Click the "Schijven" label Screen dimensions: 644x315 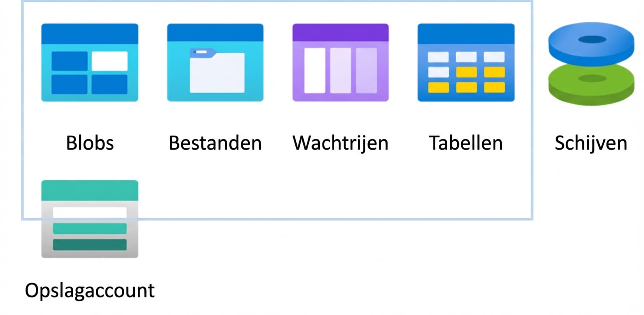591,143
